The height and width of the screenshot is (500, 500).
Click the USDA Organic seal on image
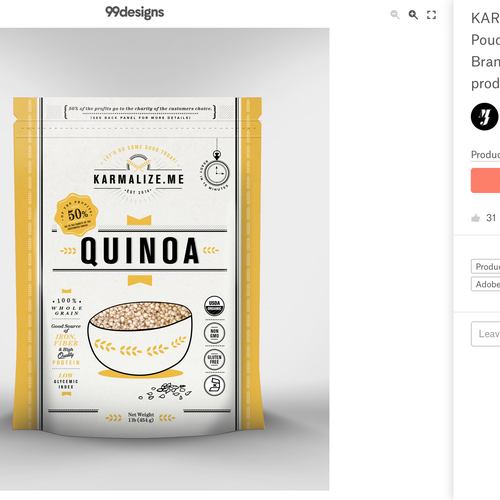(x=214, y=306)
